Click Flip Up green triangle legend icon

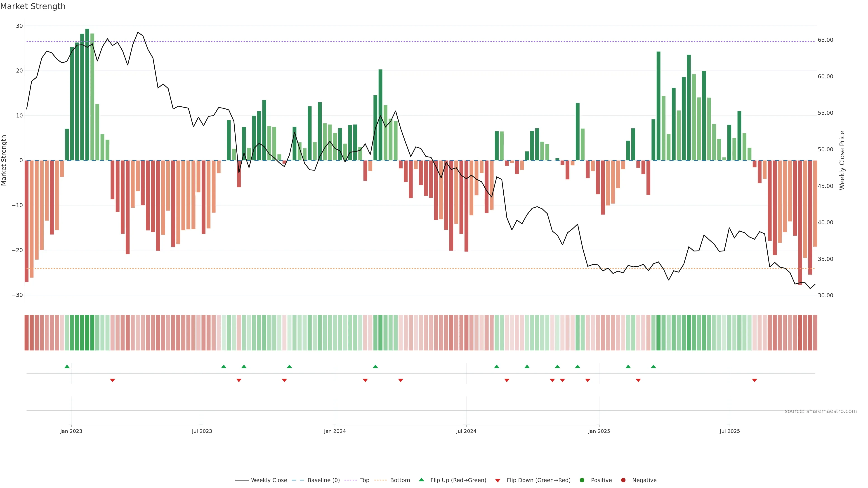click(421, 480)
